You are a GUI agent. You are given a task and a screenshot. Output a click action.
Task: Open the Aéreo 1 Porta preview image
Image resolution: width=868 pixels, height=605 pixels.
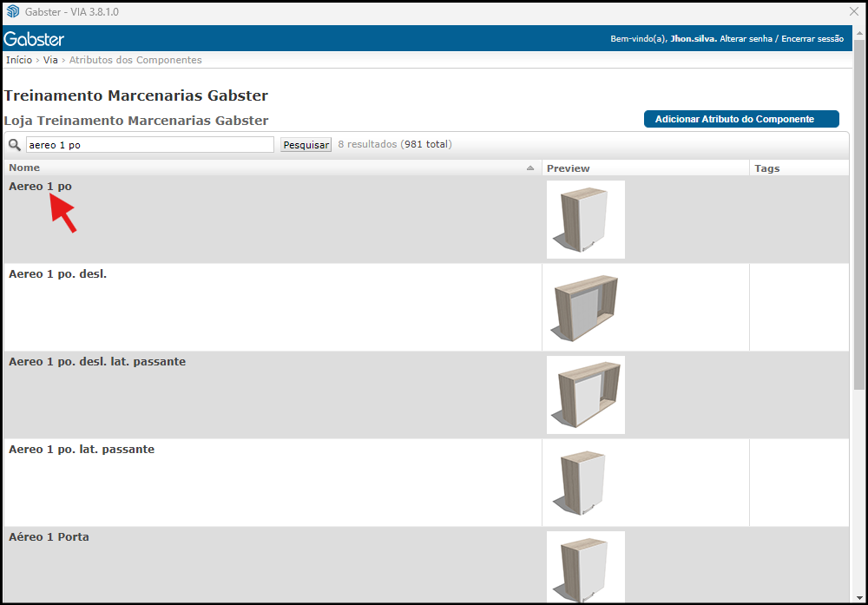pos(585,567)
